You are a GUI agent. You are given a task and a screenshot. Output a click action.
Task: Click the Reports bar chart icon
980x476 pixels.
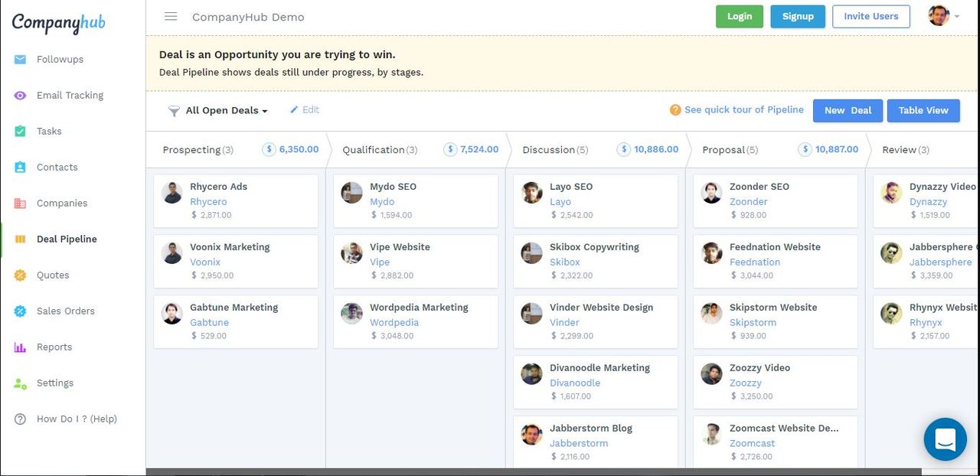[x=20, y=347]
